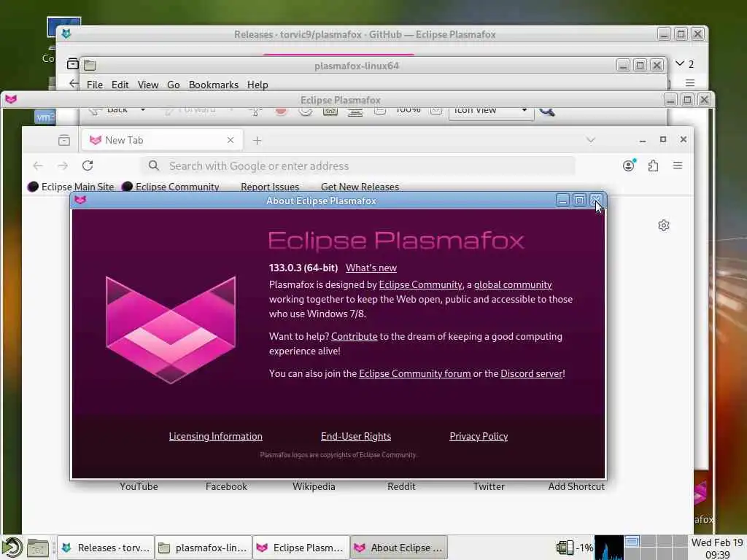
Task: Click Add Shortcut tile
Action: [576, 486]
